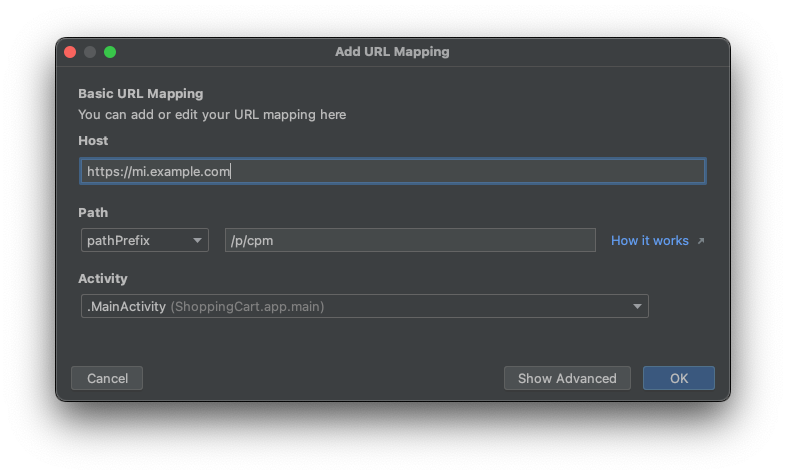This screenshot has height=475, width=786.
Task: Click the Basic URL Mapping heading
Action: point(140,94)
